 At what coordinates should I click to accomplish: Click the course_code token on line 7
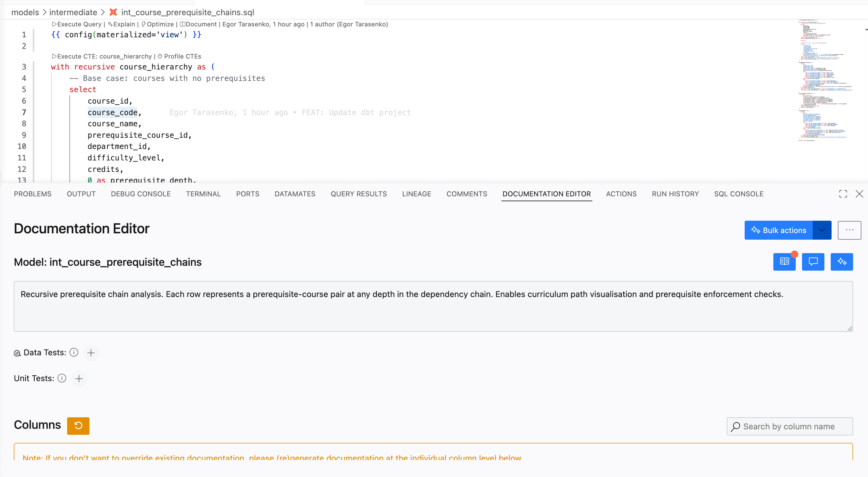(112, 112)
